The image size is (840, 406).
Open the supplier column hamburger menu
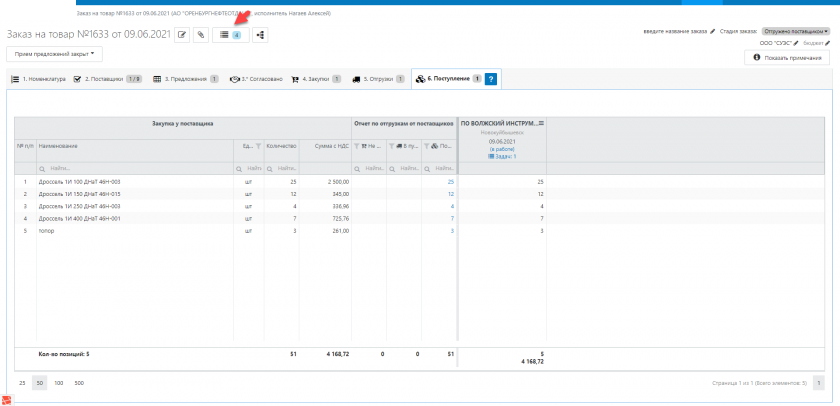click(x=541, y=123)
